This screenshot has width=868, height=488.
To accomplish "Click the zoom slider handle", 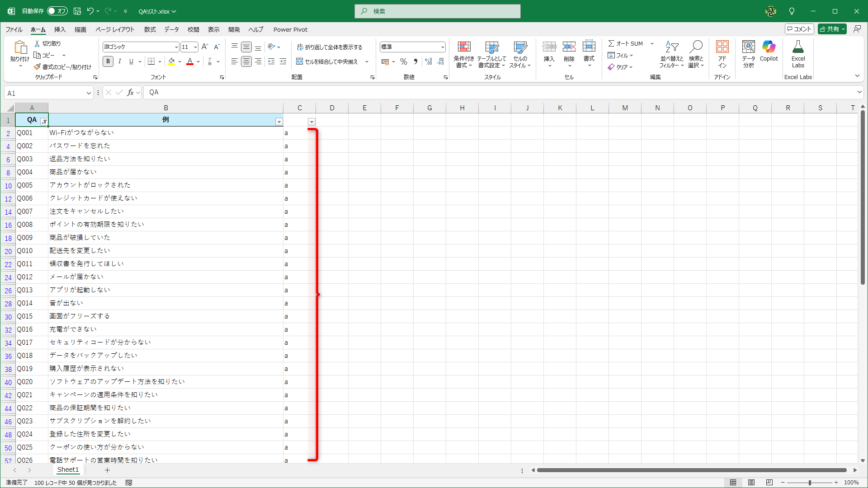I will [810, 483].
